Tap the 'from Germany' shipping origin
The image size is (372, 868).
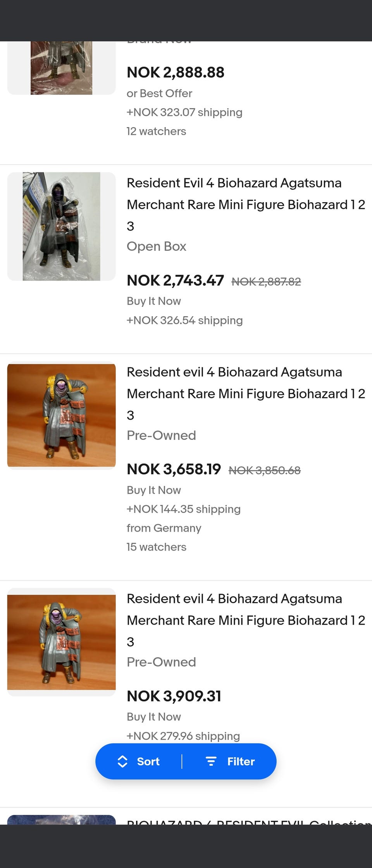[x=164, y=528]
